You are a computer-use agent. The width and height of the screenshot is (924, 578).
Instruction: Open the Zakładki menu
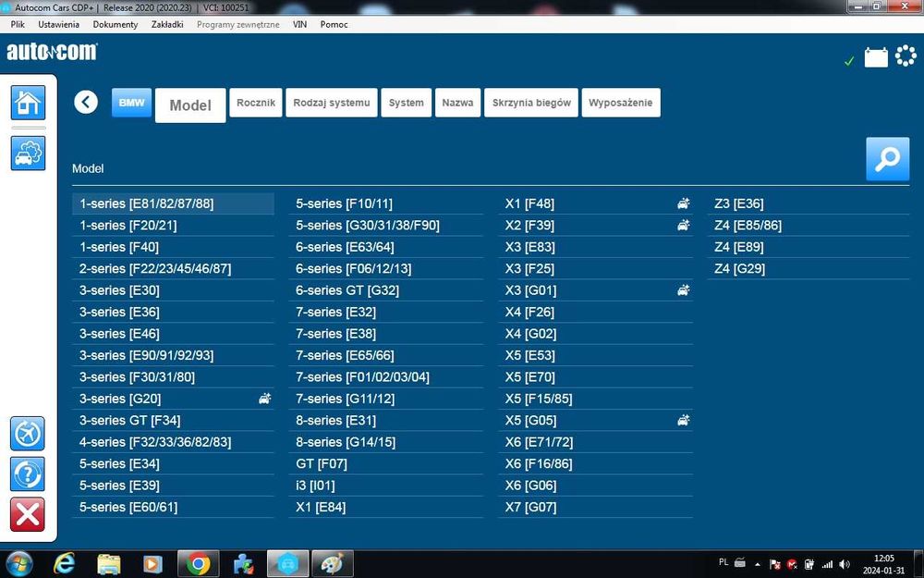tap(167, 24)
